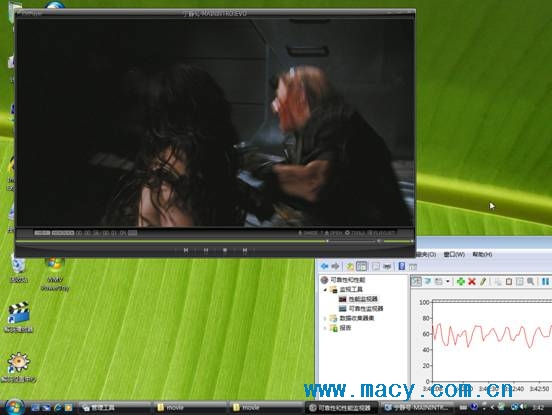Screen dimensions: 552x415
Task: Click the green plus add counter icon
Action: 460,281
